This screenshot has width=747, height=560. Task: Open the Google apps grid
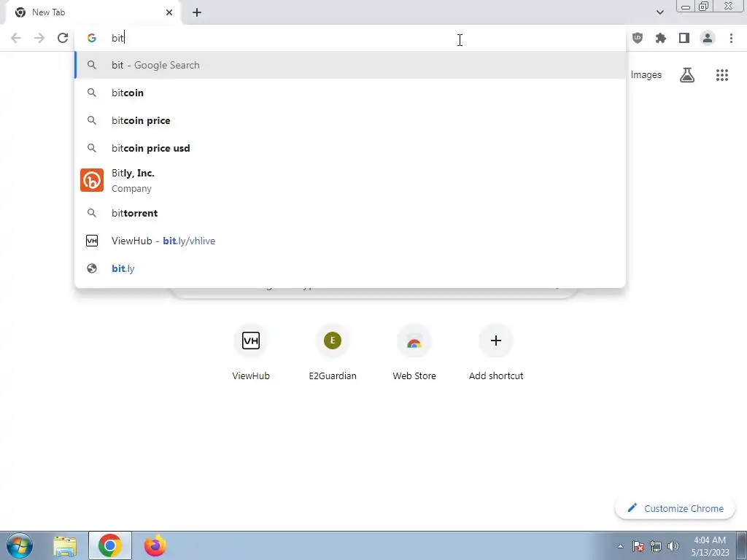pos(722,75)
